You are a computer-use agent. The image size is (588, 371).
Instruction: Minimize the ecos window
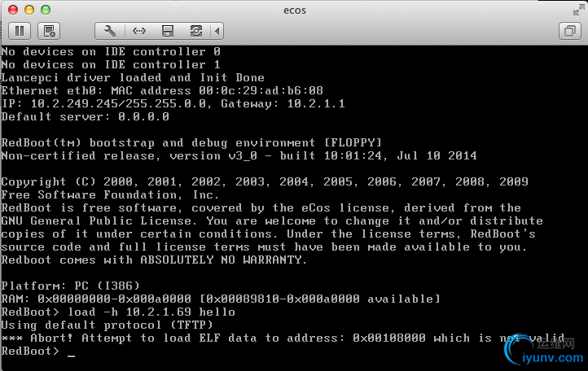[x=29, y=10]
